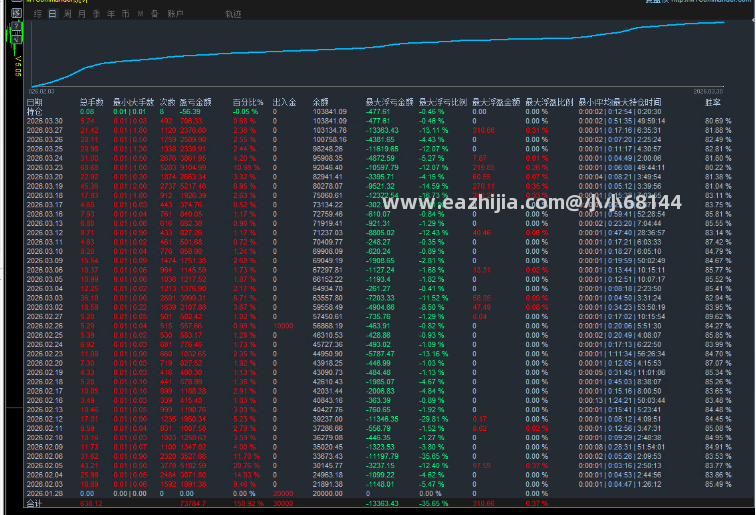Click total deposit value 30000
Screen dimensions: 756x515
(283, 504)
